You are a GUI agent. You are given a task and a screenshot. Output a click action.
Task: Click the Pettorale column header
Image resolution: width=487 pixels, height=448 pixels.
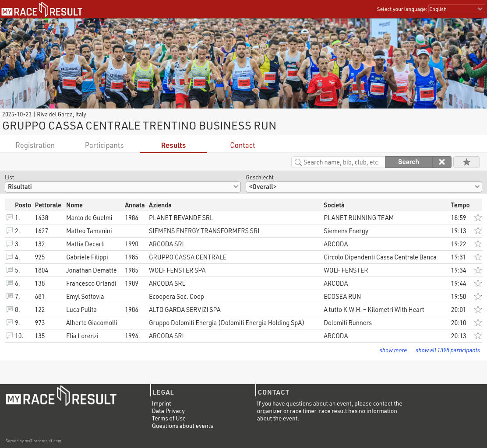tap(48, 205)
